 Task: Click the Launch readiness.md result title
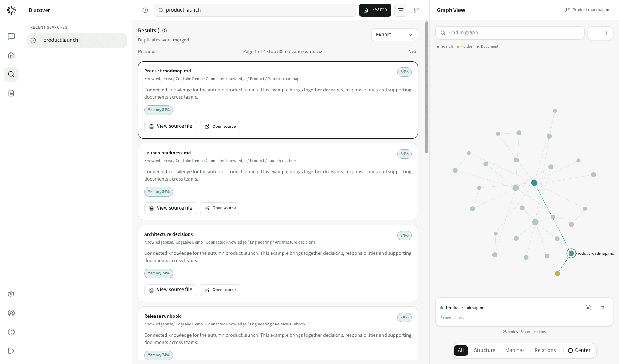pos(167,153)
